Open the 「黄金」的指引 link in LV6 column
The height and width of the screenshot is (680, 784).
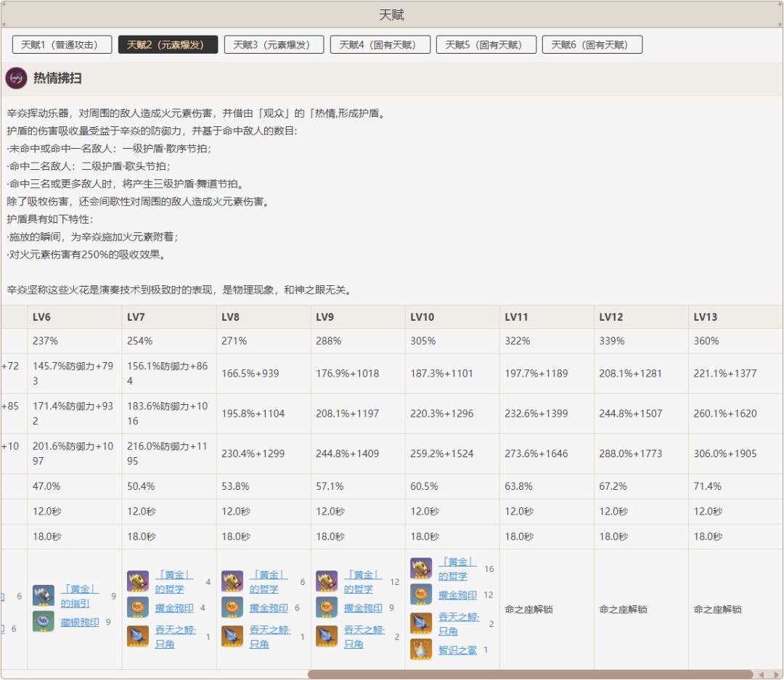[80, 596]
